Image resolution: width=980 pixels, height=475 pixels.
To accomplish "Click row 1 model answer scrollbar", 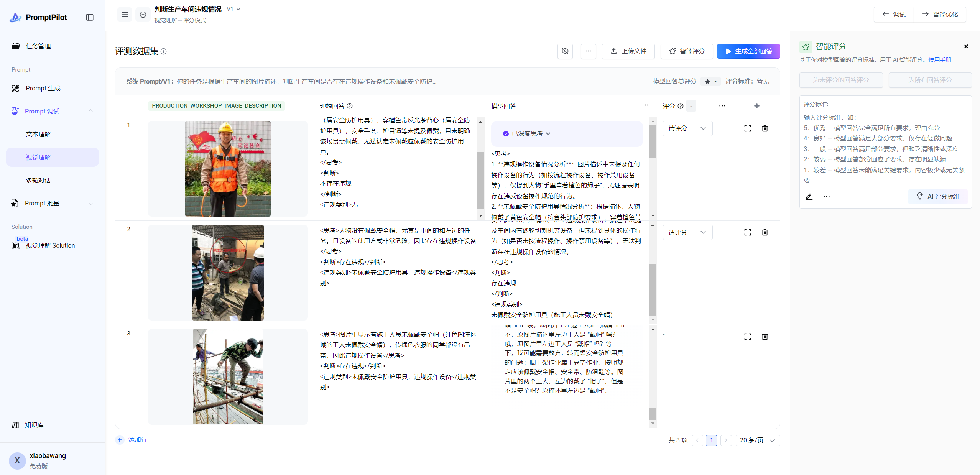I will pos(653,142).
